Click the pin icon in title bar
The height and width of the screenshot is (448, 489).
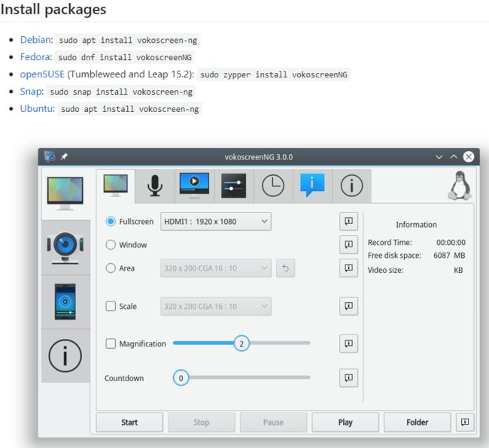pos(64,156)
